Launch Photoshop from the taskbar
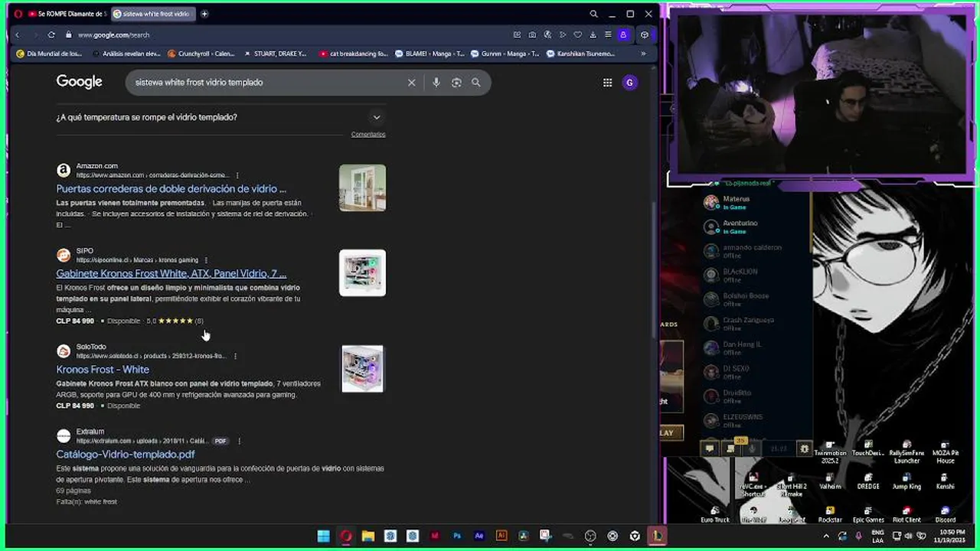 [x=457, y=536]
